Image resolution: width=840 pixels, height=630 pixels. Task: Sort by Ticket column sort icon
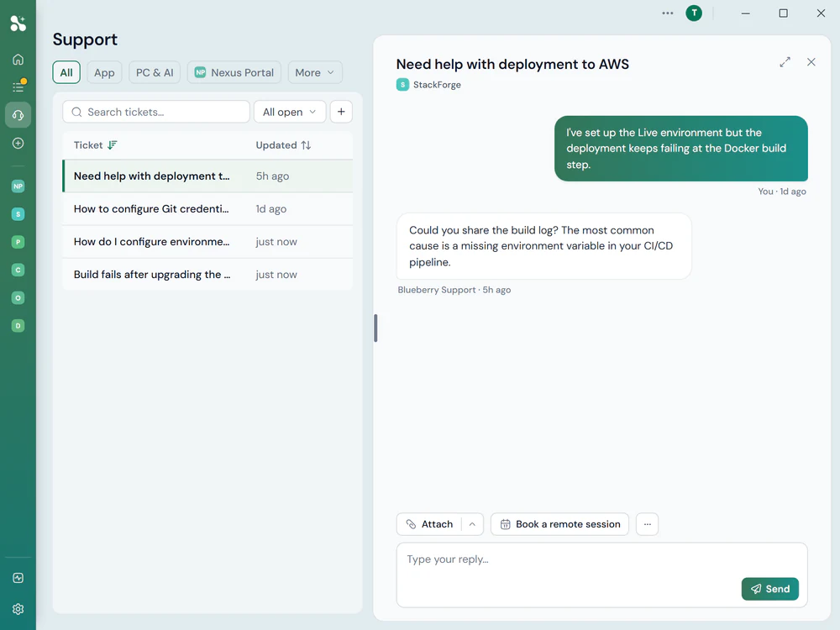[x=112, y=145]
